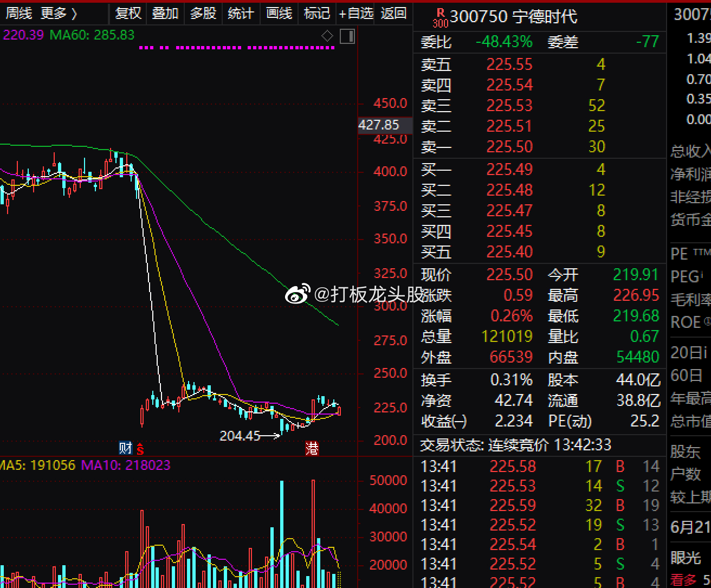Click 最低 219.68 value

pos(636,316)
